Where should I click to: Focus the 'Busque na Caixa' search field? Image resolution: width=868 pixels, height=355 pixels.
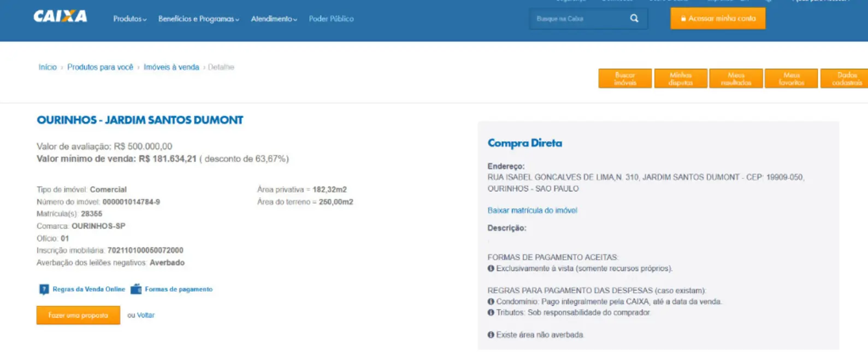(x=579, y=19)
